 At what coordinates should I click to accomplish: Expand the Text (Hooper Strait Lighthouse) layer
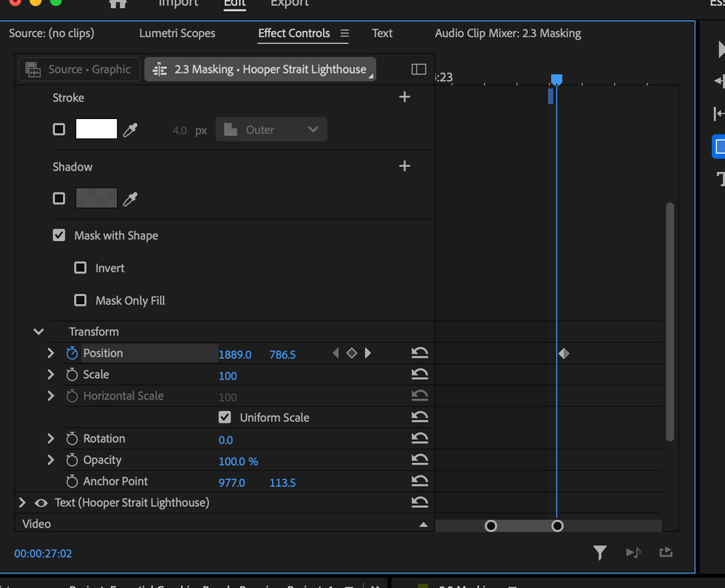[x=22, y=502]
